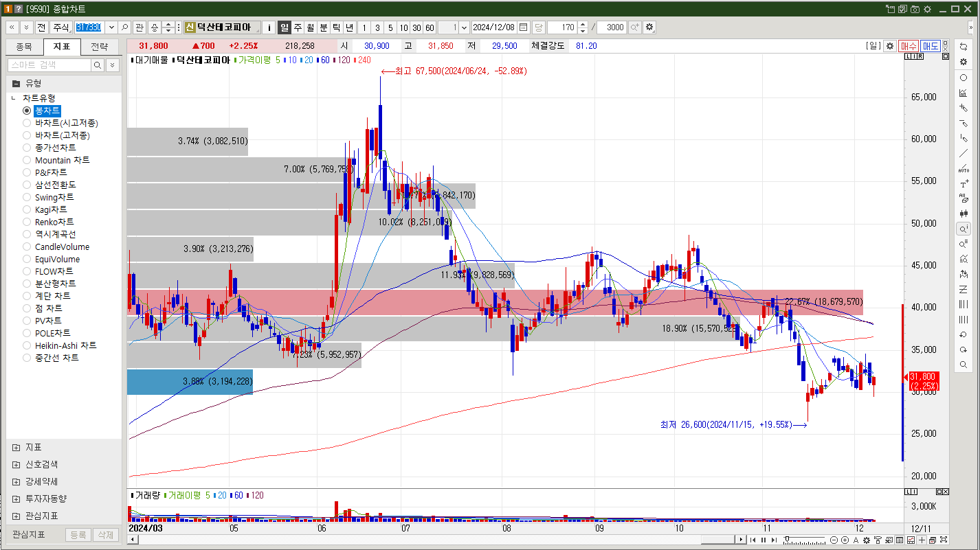The height and width of the screenshot is (550, 980).
Task: Click the fullscreen expand icon at bottom right
Action: coord(944,540)
